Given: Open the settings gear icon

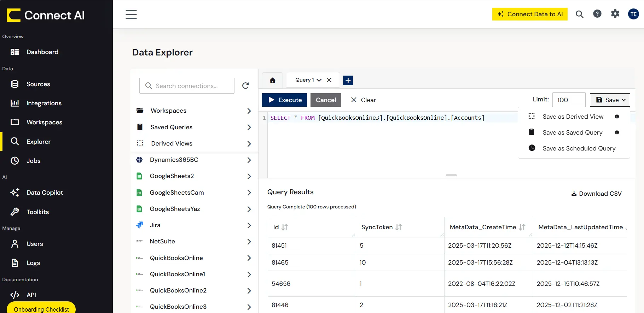Looking at the screenshot, I should pyautogui.click(x=615, y=14).
